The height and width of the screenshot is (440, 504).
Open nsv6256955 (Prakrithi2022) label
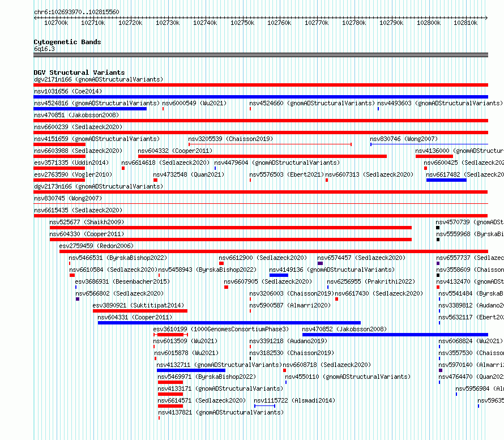point(371,281)
